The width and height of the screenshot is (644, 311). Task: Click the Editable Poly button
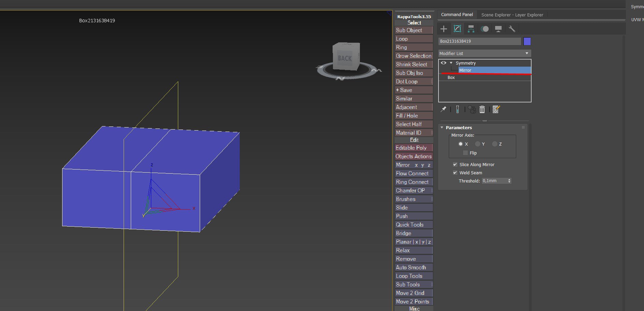click(414, 148)
